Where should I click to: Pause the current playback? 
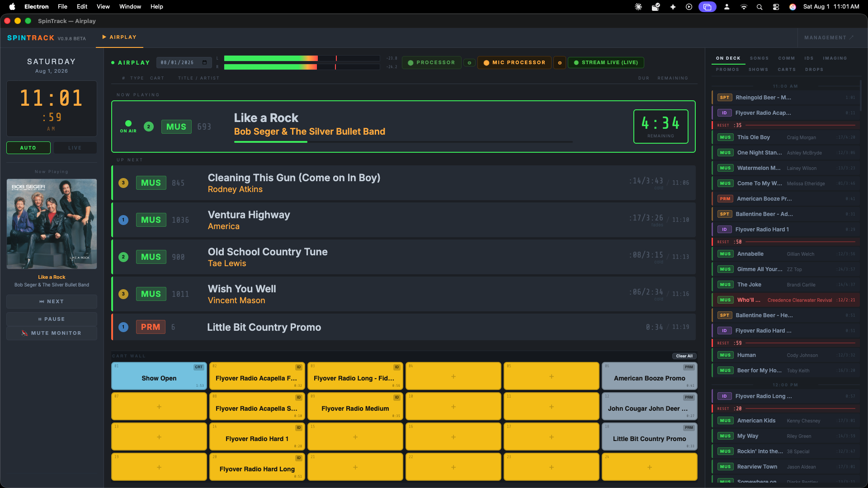[52, 319]
